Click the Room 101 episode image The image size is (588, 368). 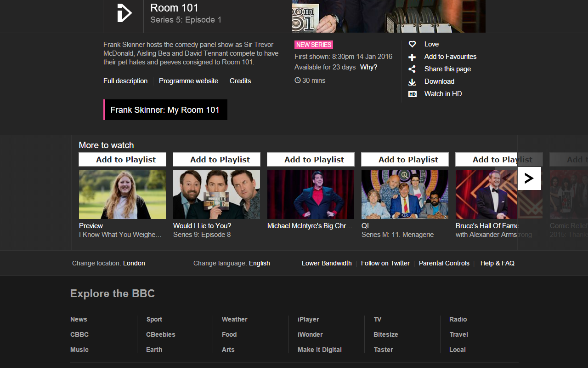(389, 16)
